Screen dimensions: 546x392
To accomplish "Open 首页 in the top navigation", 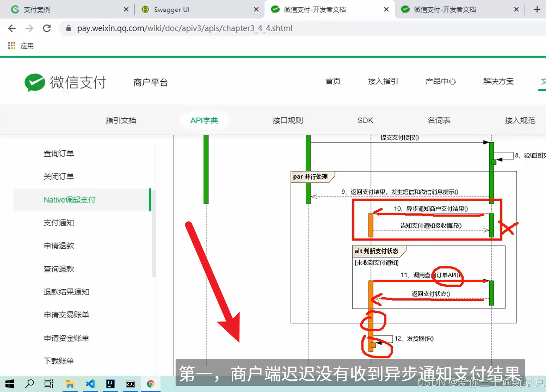I will coord(333,81).
